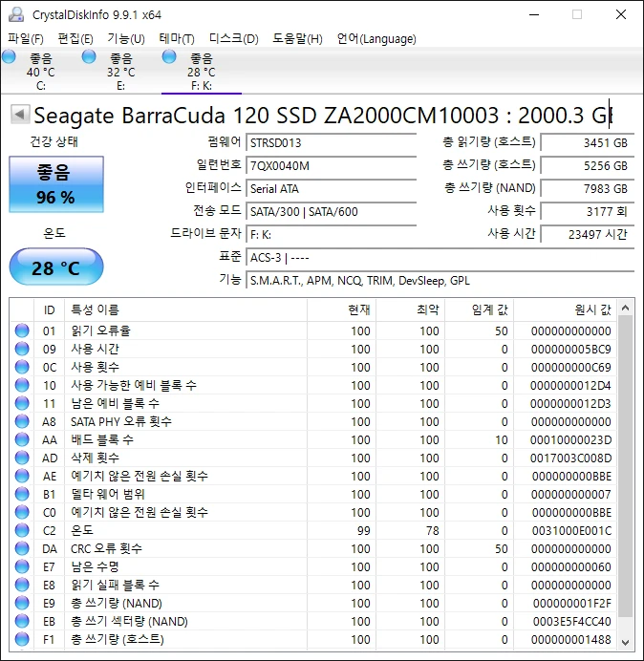Screen dimensions: 644x661
Task: Click the 원시 값 column header
Action: pos(565,309)
